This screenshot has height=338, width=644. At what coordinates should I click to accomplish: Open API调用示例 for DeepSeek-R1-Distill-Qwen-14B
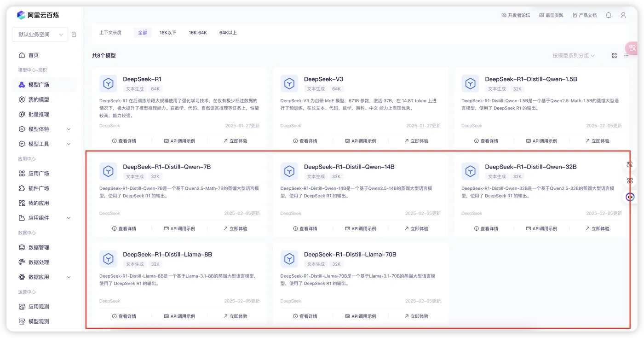click(361, 228)
